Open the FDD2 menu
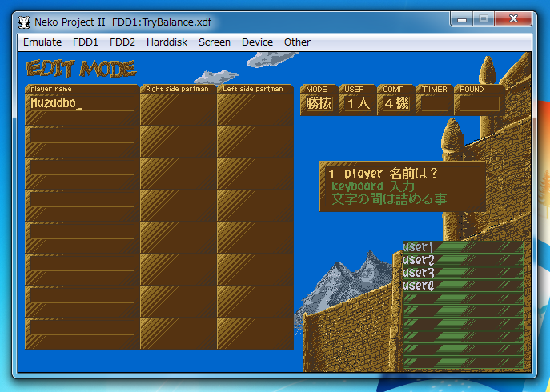 [x=122, y=42]
